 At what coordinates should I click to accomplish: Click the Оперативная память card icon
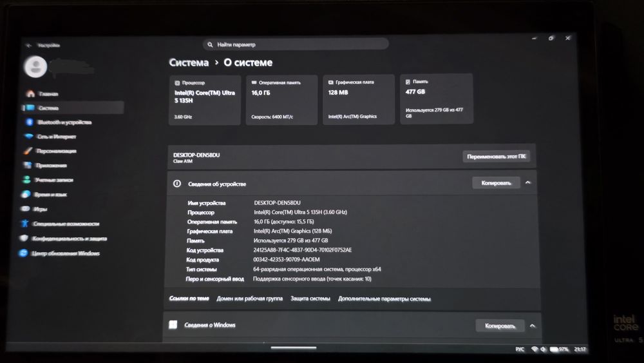254,83
